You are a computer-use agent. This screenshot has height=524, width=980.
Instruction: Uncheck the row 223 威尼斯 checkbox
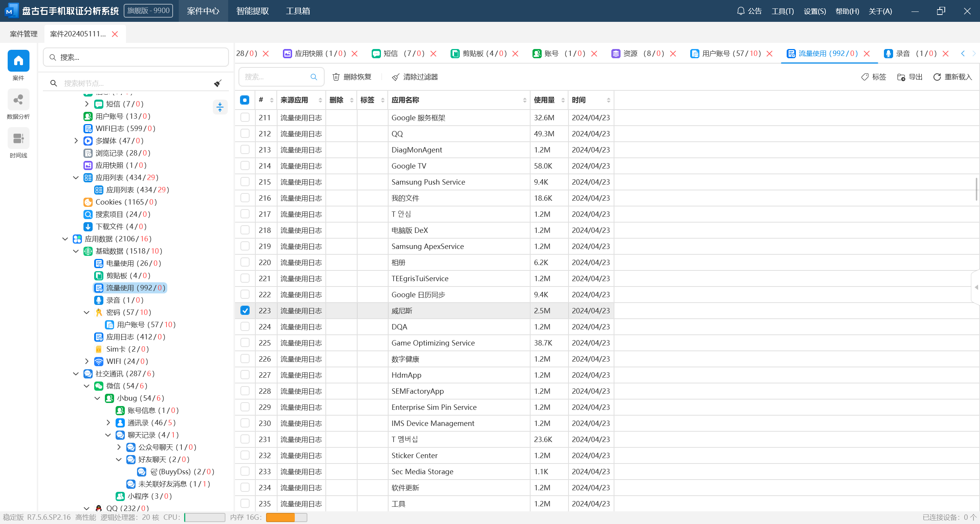pos(245,310)
